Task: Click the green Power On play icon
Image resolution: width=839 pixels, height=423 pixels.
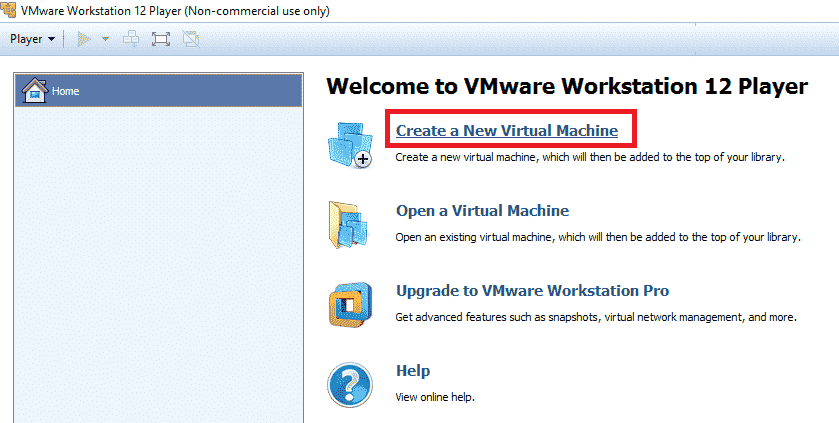Action: click(85, 39)
